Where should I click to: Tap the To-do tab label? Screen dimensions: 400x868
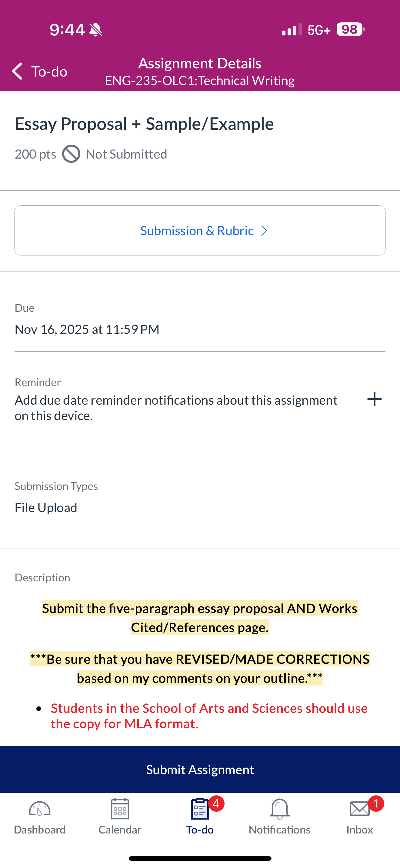(200, 830)
